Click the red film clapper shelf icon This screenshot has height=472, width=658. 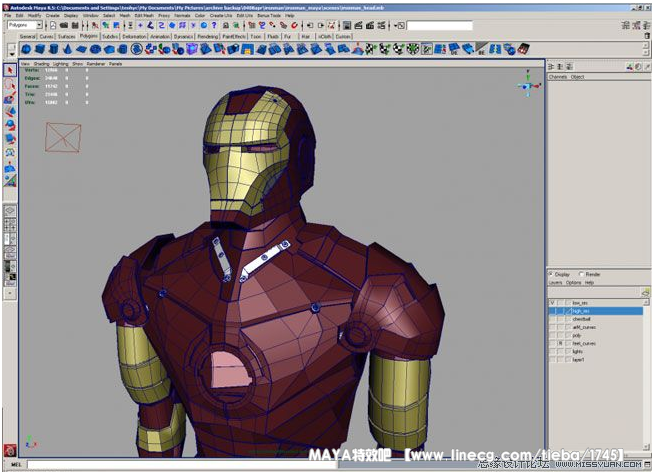[523, 50]
